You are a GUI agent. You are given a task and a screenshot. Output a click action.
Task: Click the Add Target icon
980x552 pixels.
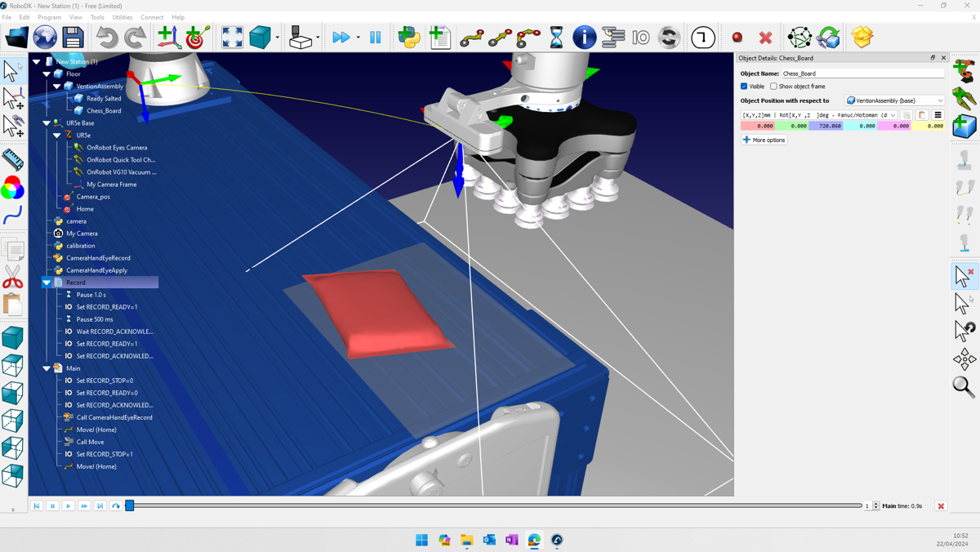197,38
